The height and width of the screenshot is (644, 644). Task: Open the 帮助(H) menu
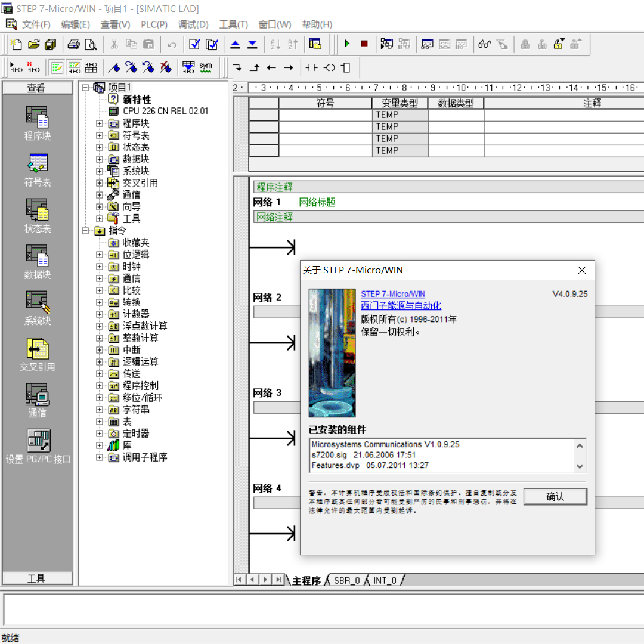point(317,24)
